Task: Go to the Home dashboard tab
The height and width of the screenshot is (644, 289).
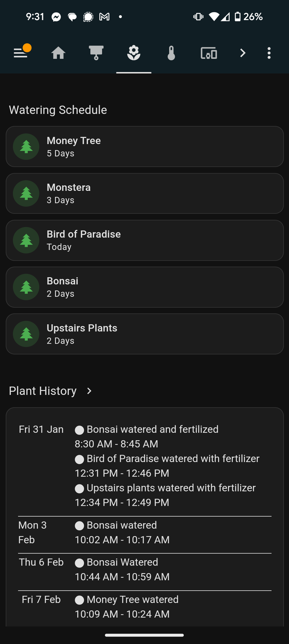Action: pos(58,53)
